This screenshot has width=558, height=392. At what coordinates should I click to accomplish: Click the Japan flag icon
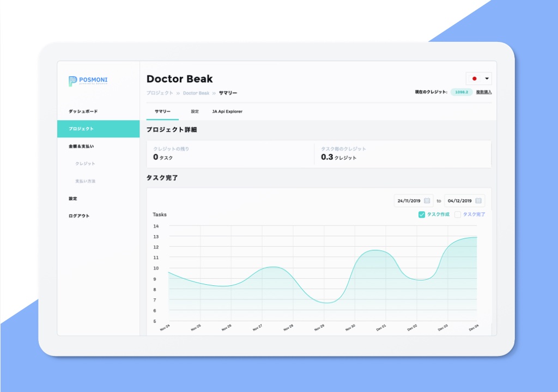pyautogui.click(x=474, y=78)
